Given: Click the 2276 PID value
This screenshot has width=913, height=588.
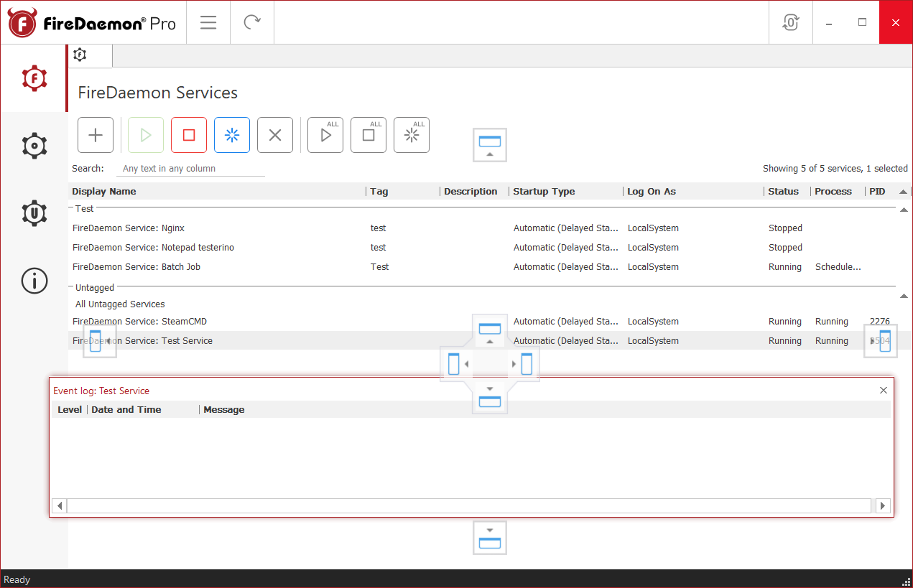Looking at the screenshot, I should 880,322.
